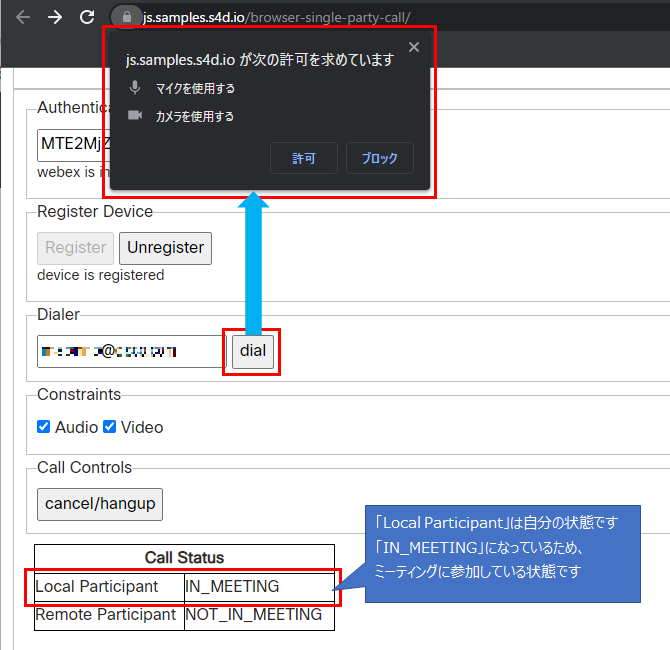The width and height of the screenshot is (670, 650).
Task: Click the dial button
Action: click(x=253, y=352)
